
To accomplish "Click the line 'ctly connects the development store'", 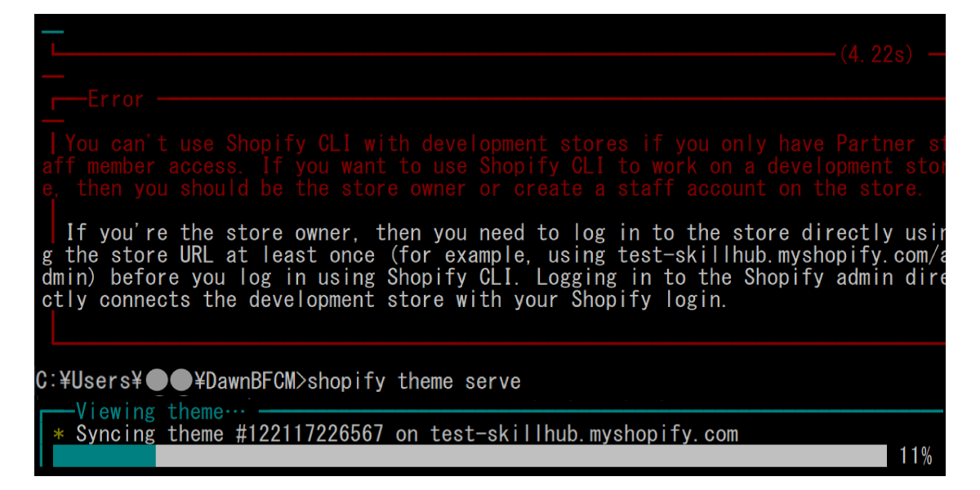I will (x=385, y=300).
